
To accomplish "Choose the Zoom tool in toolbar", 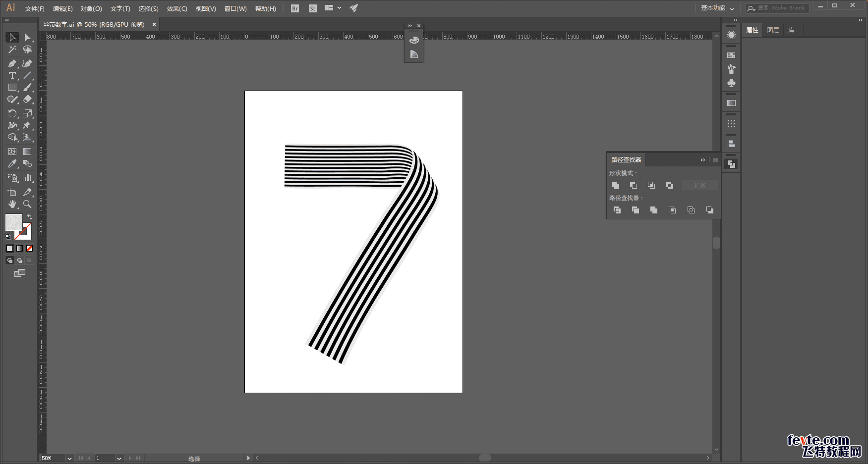I will point(27,204).
